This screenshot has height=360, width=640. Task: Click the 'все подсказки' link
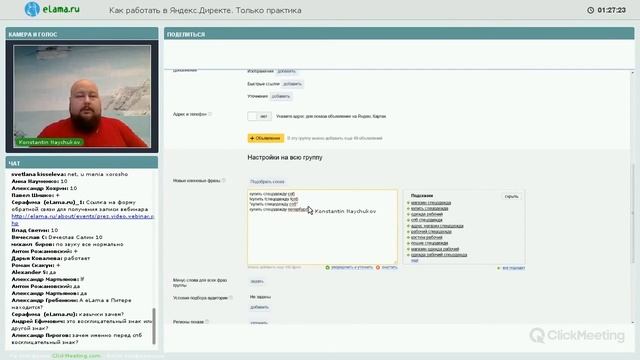point(513,268)
